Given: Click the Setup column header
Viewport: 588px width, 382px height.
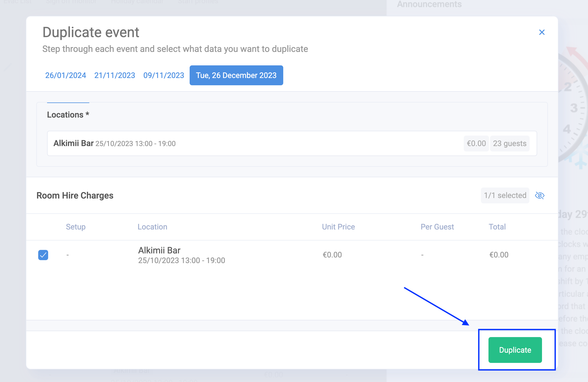Looking at the screenshot, I should pos(76,227).
